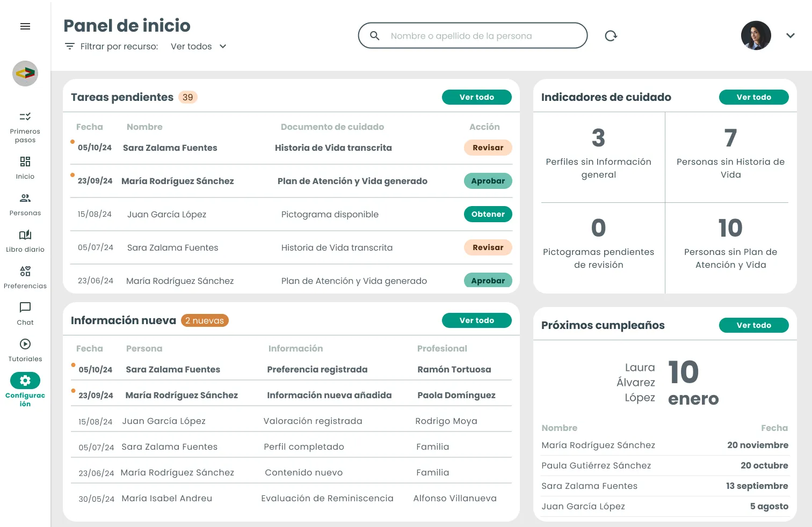Screen dimensions: 812x527
Task: Open the user profile avatar
Action: point(756,35)
